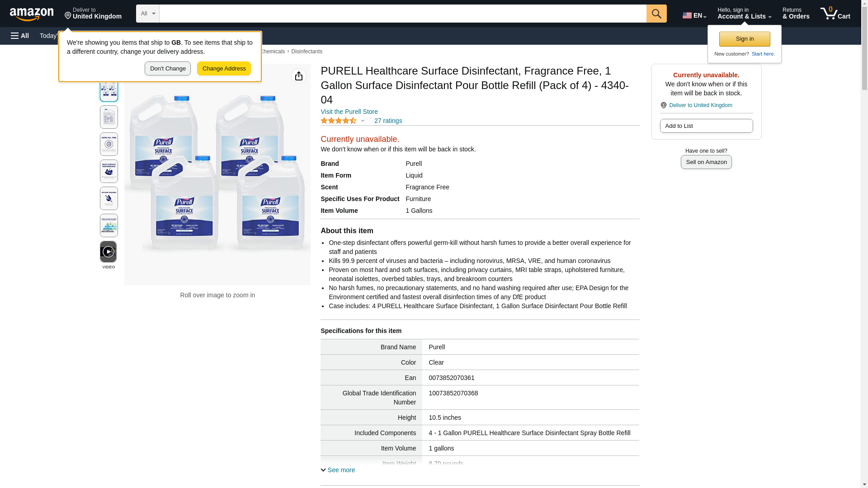Click inside the Amazon search field
868x488 pixels.
[x=402, y=14]
